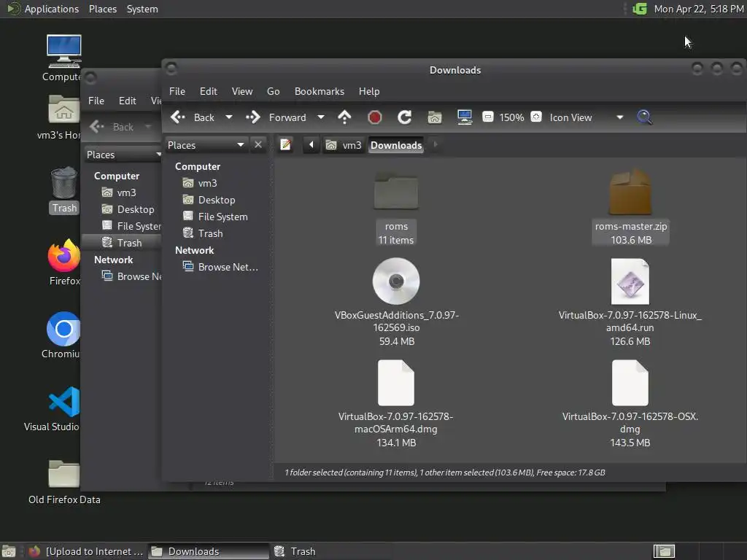Open the Edit menu in Downloads window
This screenshot has width=747, height=560.
[x=208, y=91]
